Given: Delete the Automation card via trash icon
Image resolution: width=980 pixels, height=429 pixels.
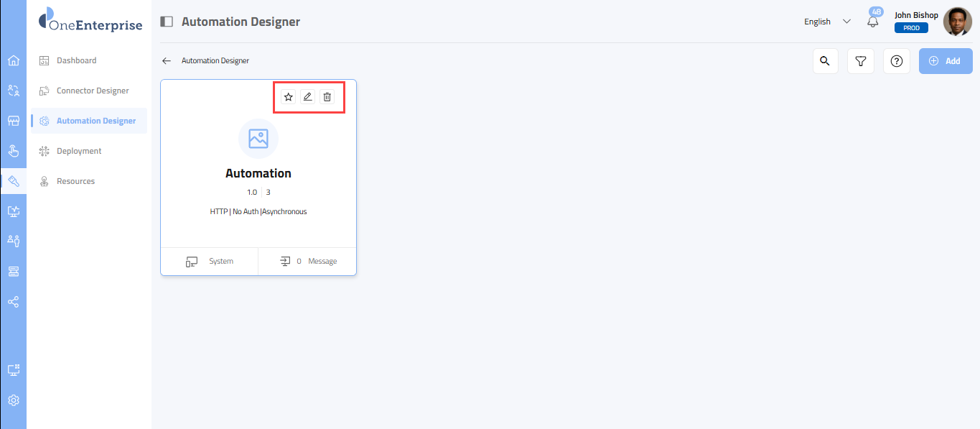Looking at the screenshot, I should pos(327,97).
